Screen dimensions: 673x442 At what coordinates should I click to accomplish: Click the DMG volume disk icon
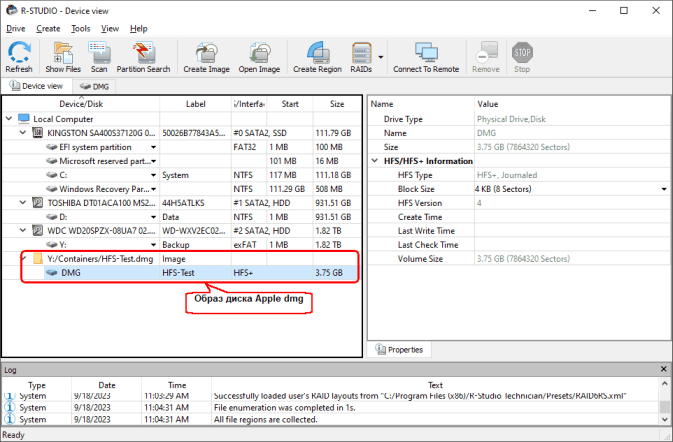coord(52,273)
